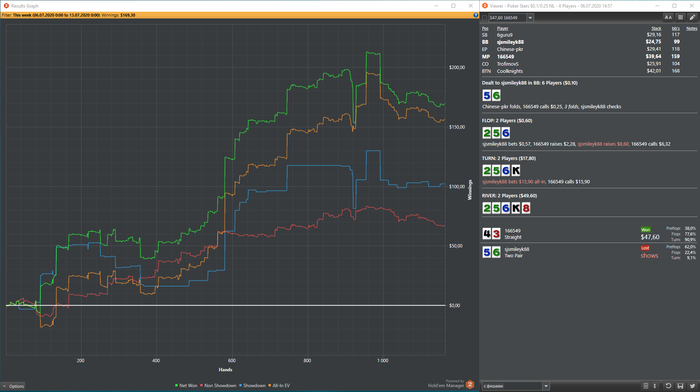Click the pencil edit icon in Viewer

tap(692, 17)
